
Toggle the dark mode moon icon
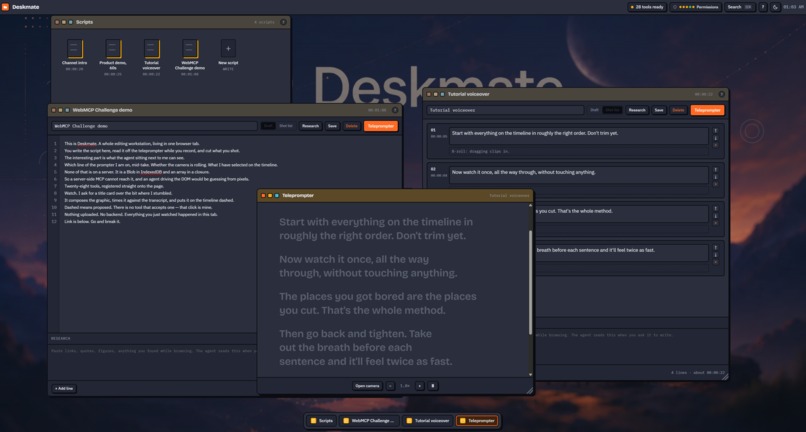pyautogui.click(x=775, y=7)
